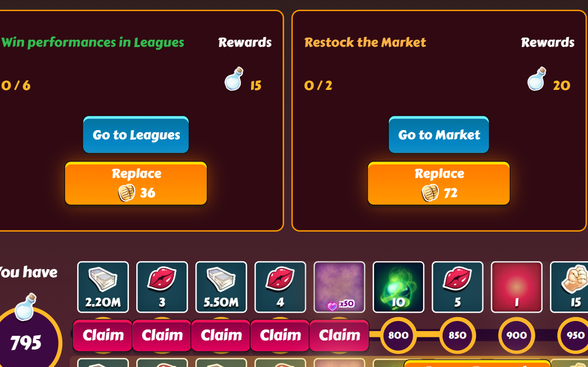Click the 5.50M cash reward icon
This screenshot has height=367, width=588.
(221, 287)
